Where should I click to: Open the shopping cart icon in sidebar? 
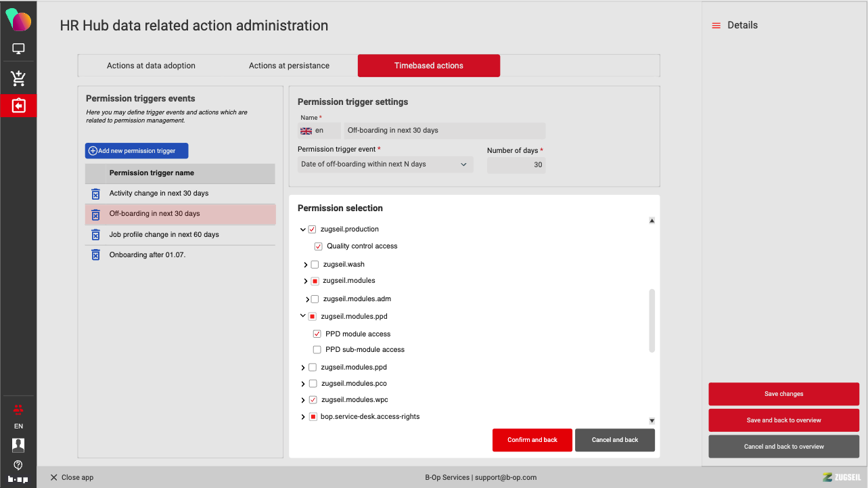pyautogui.click(x=18, y=78)
